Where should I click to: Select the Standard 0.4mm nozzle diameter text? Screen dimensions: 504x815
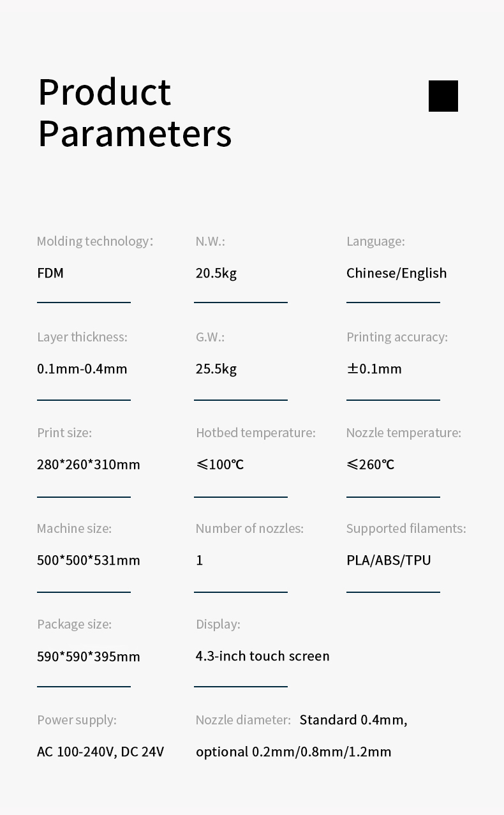click(353, 720)
